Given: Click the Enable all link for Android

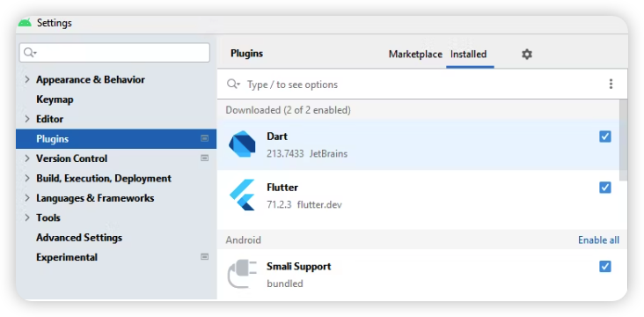Looking at the screenshot, I should 598,240.
